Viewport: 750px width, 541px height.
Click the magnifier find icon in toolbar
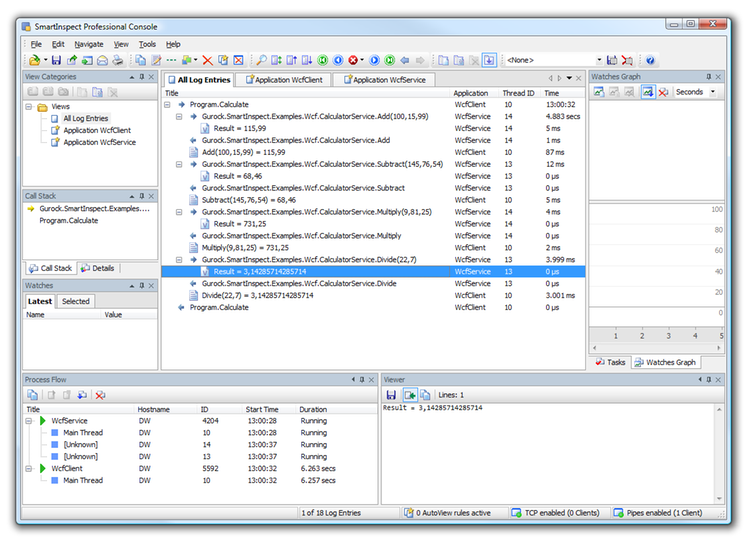tap(262, 61)
